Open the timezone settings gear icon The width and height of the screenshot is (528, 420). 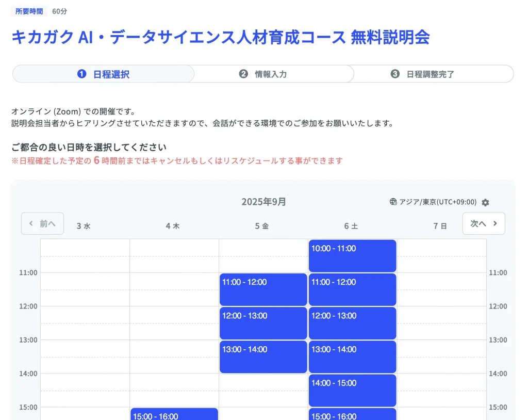pyautogui.click(x=485, y=203)
